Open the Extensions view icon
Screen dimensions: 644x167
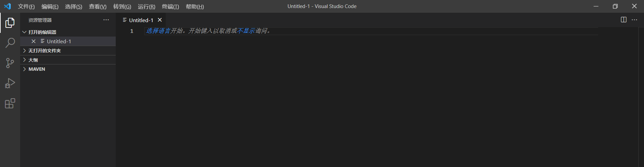(x=10, y=103)
